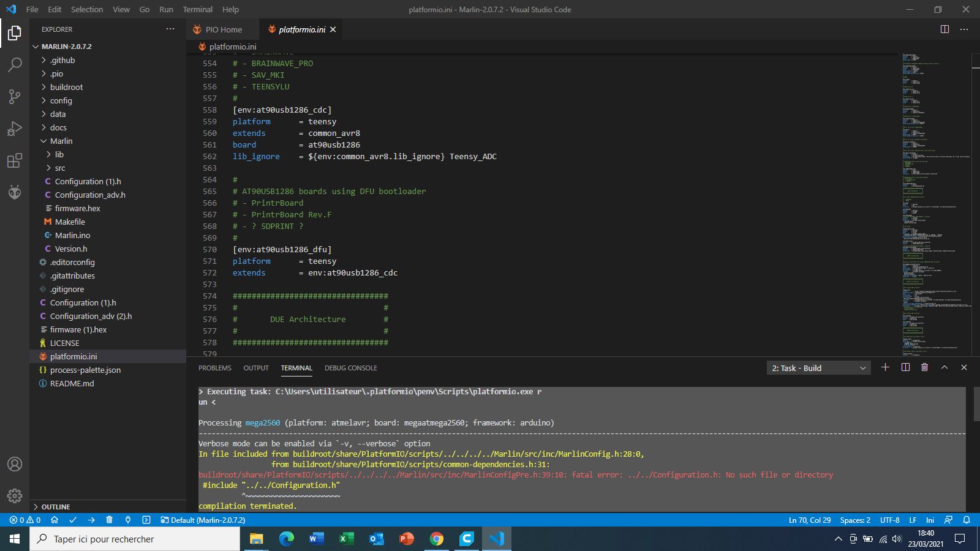The height and width of the screenshot is (551, 980).
Task: Open the Source Control view
Action: 15,96
